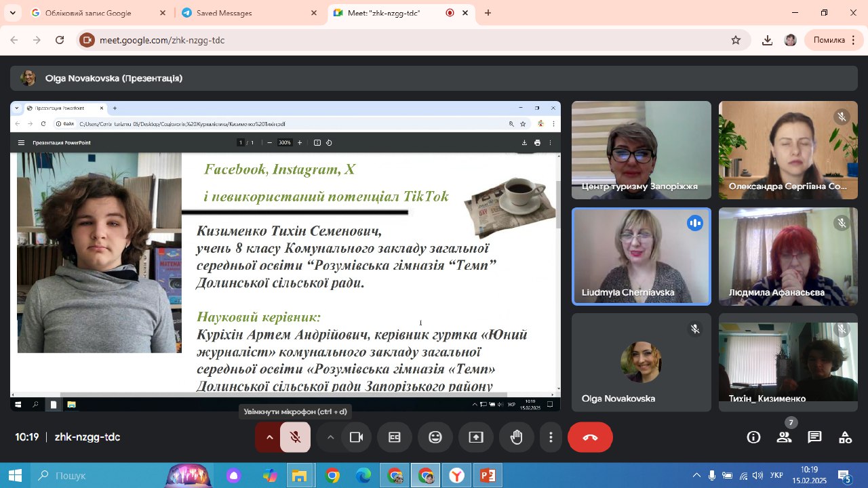Click the Liudmyla Cherniavska video tile
This screenshot has width=868, height=488.
(x=641, y=256)
